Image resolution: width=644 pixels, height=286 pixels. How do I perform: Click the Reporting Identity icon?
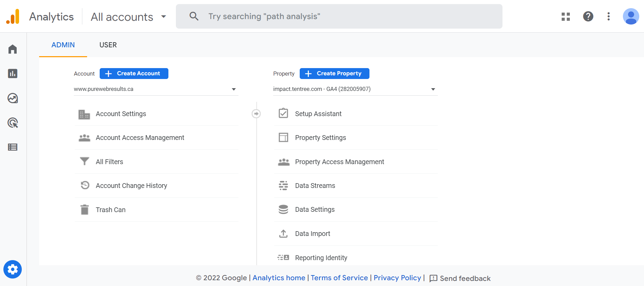(x=283, y=257)
